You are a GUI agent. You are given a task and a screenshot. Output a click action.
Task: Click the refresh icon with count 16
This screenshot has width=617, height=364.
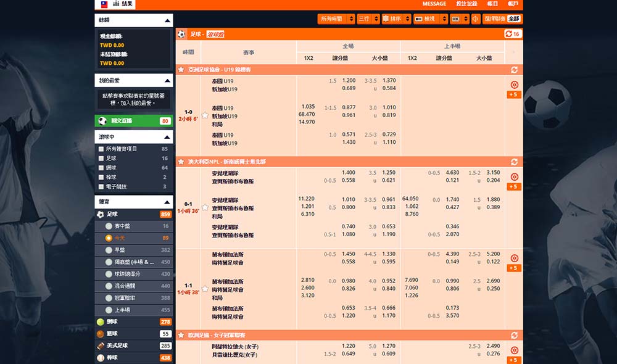coord(513,34)
